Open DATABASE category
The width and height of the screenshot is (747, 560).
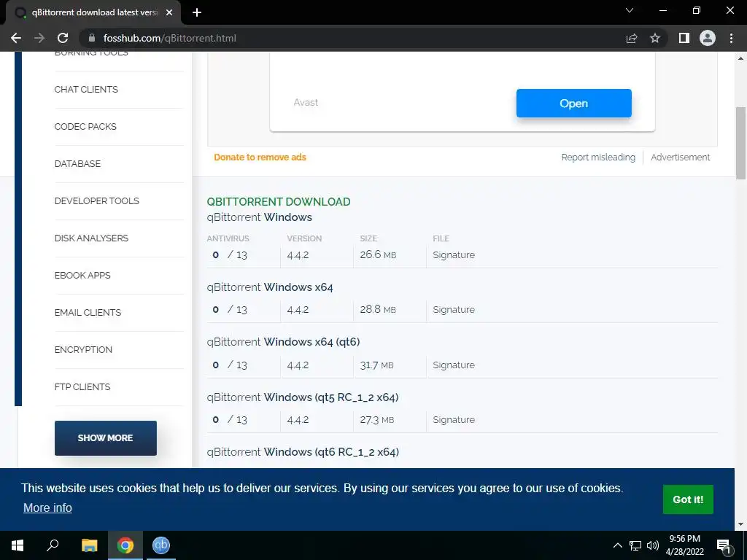pos(77,164)
